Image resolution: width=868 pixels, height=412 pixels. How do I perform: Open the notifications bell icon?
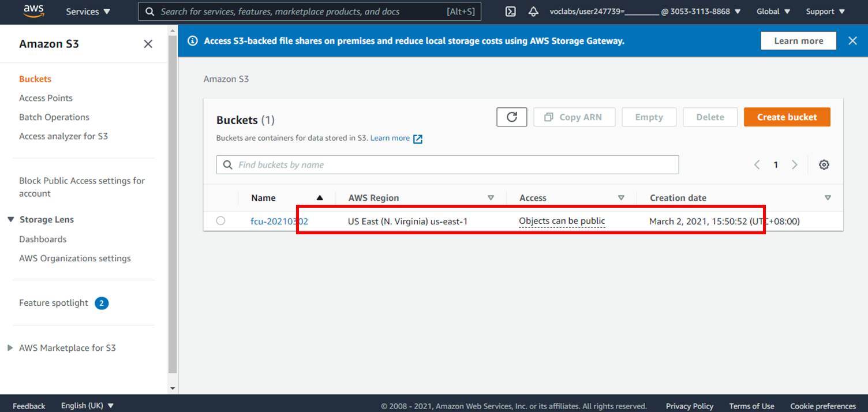533,12
